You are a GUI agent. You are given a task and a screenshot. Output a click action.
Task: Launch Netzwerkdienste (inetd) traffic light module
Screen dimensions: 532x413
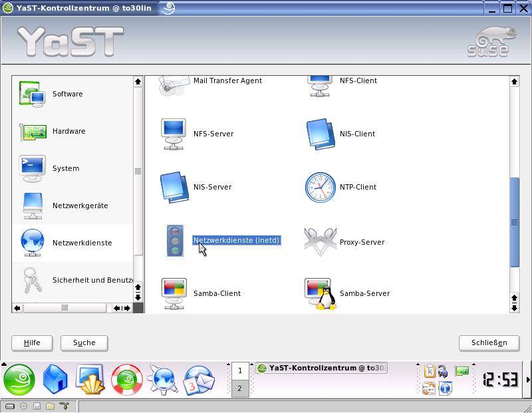223,241
